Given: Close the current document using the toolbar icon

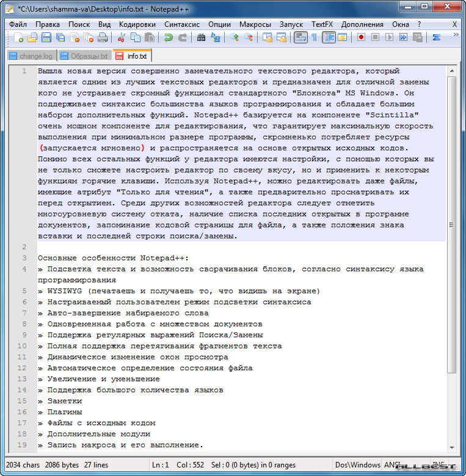Looking at the screenshot, I should (x=75, y=38).
